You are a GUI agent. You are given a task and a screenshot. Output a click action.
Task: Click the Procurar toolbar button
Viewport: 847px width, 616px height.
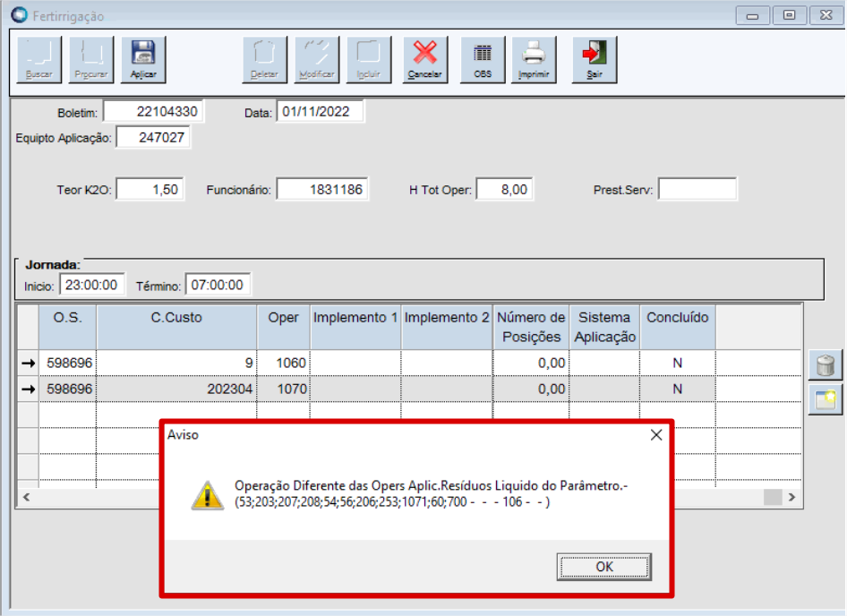tap(91, 59)
